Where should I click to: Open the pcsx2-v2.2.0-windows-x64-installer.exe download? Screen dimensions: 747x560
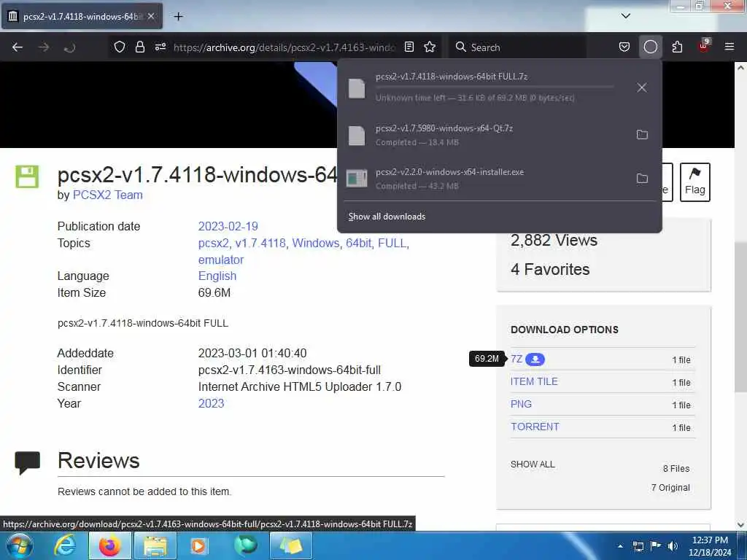click(x=485, y=179)
